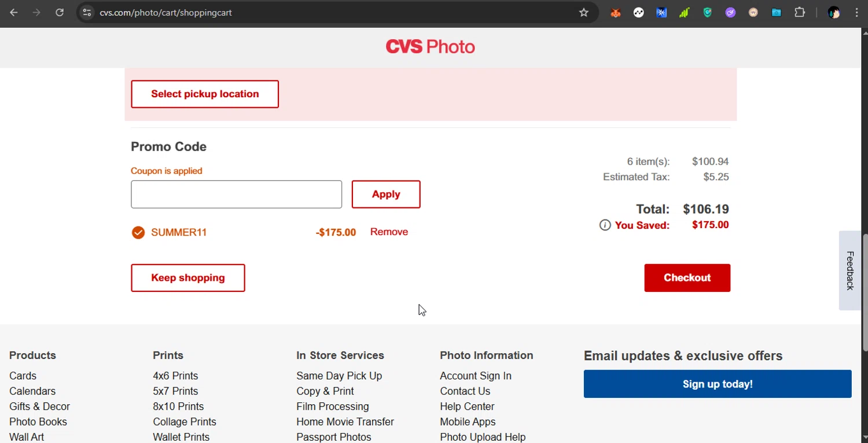This screenshot has width=868, height=443.
Task: Click the Estimated Tax $5.25 value
Action: pos(716,177)
